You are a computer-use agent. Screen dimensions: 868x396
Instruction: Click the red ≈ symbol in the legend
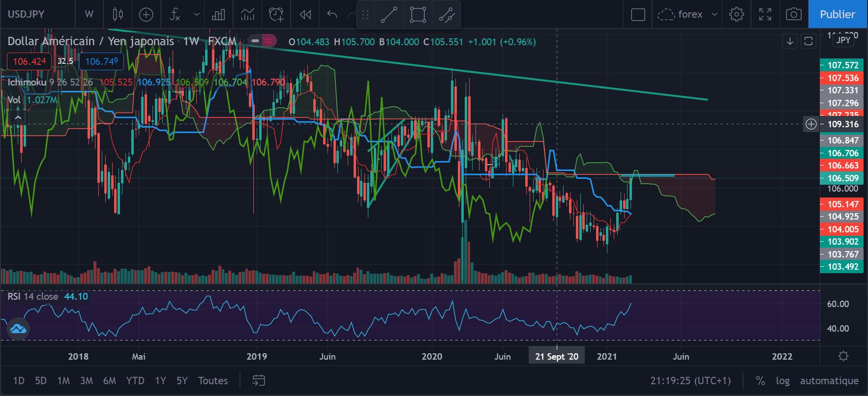point(269,41)
